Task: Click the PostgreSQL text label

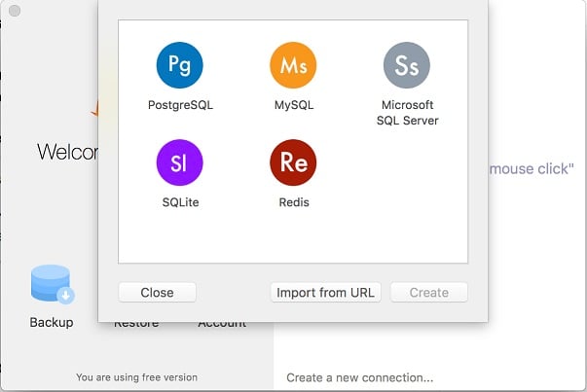Action: 180,105
